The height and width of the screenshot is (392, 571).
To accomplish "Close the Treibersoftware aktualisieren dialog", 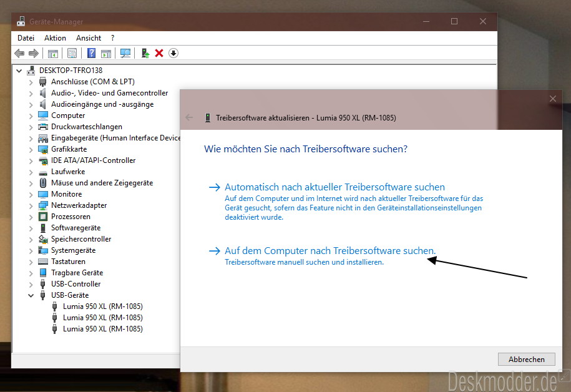I will (553, 99).
